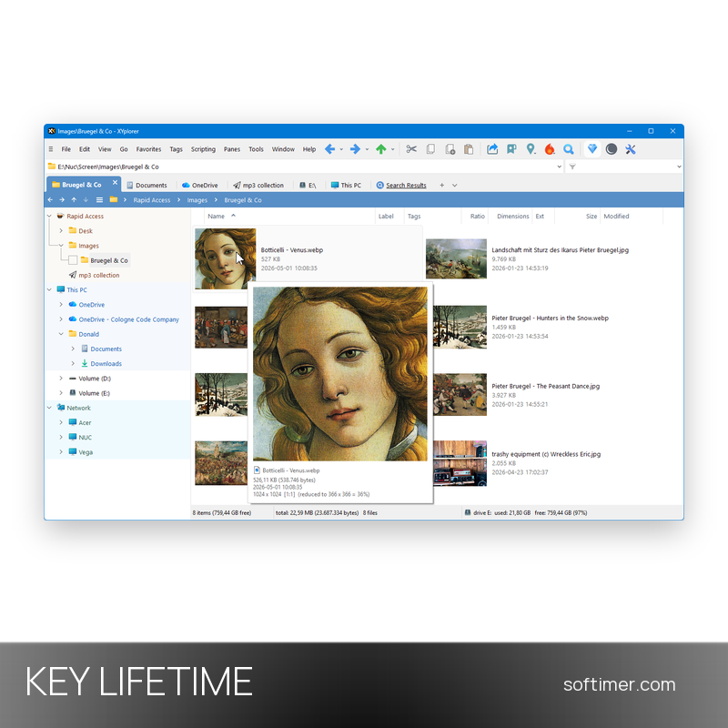Click the blue Back arrow in toolbar

click(x=329, y=149)
